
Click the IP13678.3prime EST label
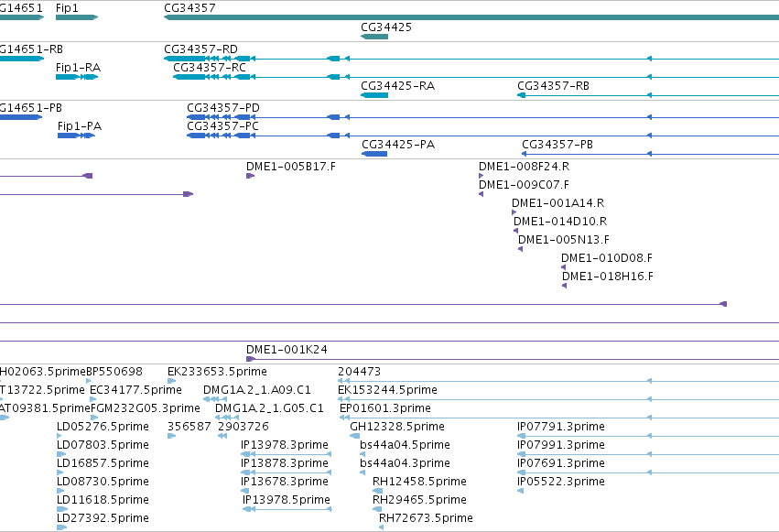tap(285, 482)
